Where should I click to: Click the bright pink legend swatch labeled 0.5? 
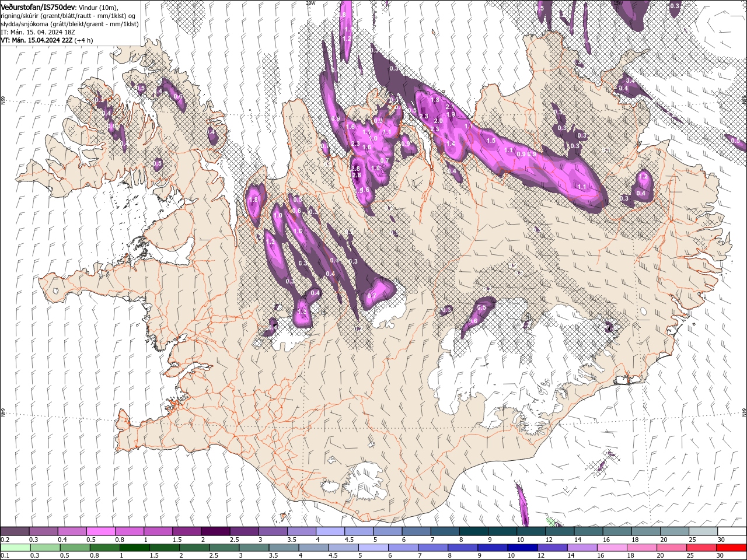pos(100,531)
